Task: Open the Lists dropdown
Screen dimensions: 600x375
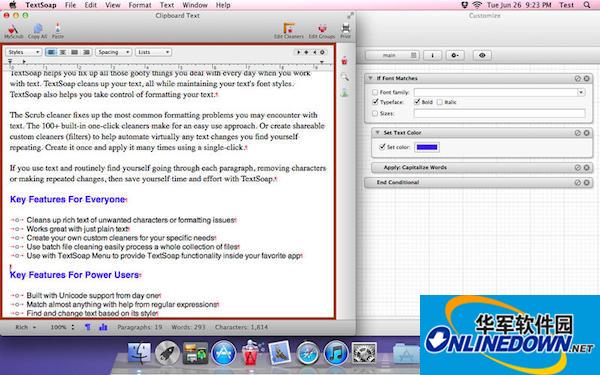Action: pyautogui.click(x=153, y=52)
